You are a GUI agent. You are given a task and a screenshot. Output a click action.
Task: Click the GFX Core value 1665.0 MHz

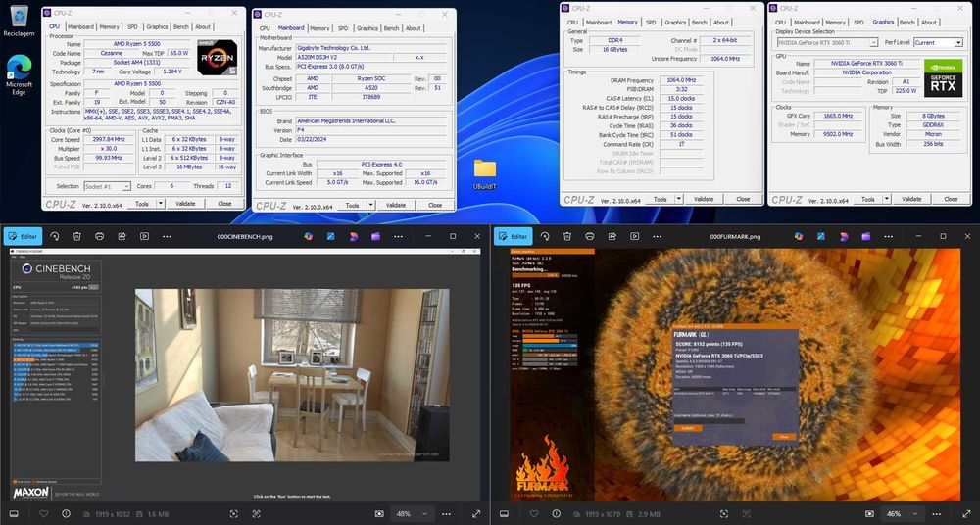838,117
